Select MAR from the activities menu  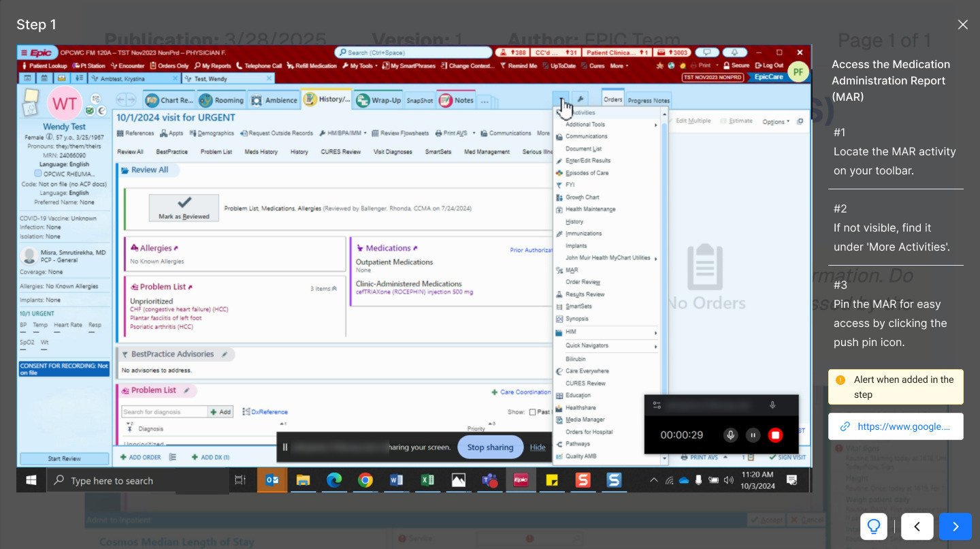572,270
